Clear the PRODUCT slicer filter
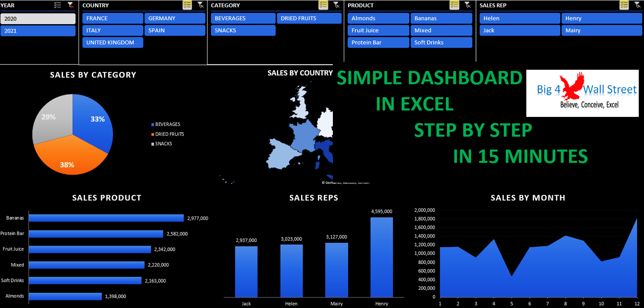Screen dimensions: 644x308 [467, 5]
